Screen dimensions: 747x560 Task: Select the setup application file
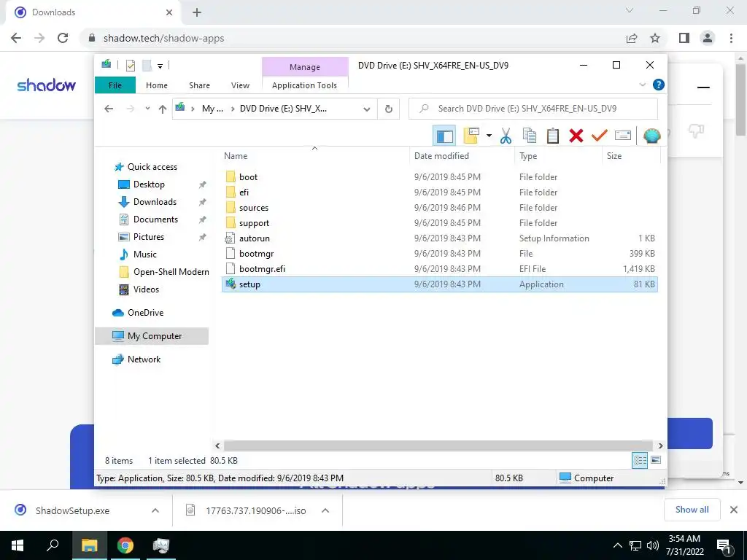pos(440,284)
